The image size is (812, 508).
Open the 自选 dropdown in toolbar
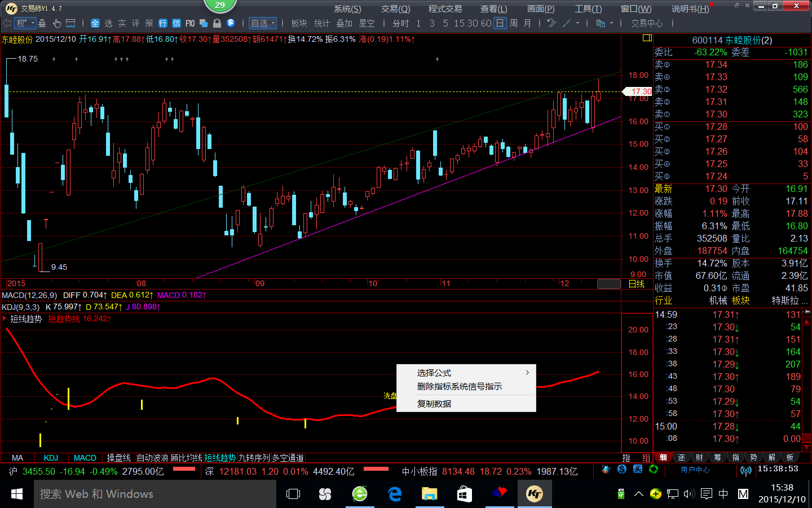coord(263,23)
